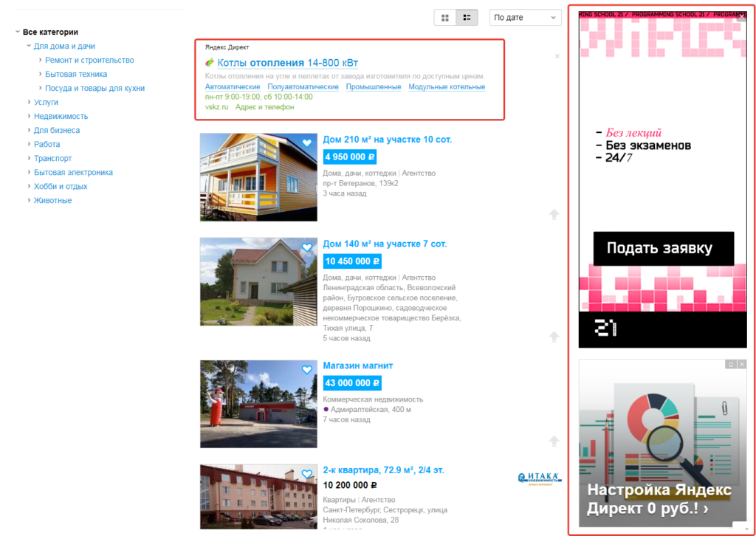Screen dimensions: 756x536
Task: Expand 'Бытовая техника' subcategory arrow
Action: [x=41, y=74]
